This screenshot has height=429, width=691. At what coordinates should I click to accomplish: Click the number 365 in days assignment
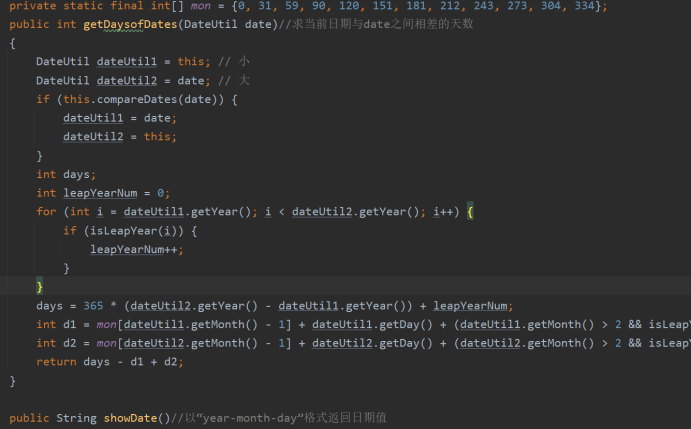tap(93, 306)
